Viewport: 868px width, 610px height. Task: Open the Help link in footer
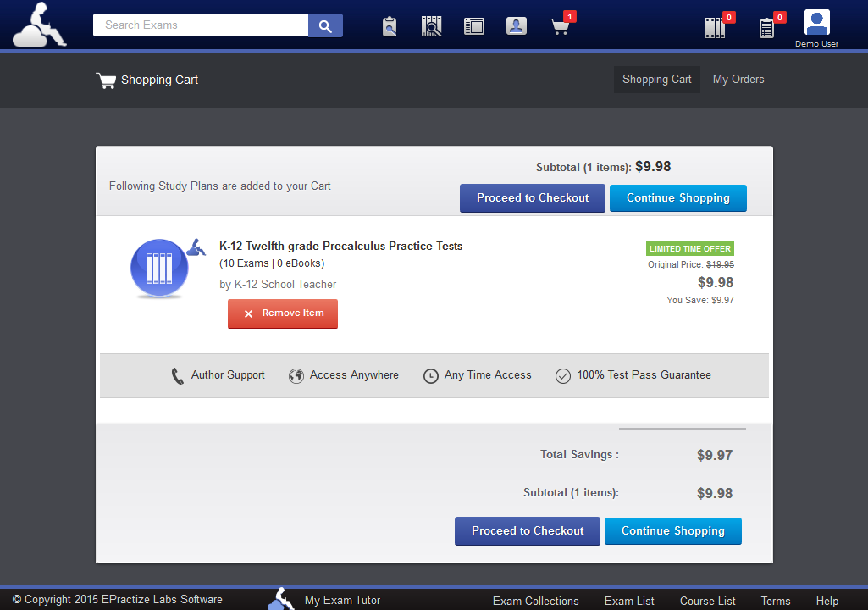(827, 601)
